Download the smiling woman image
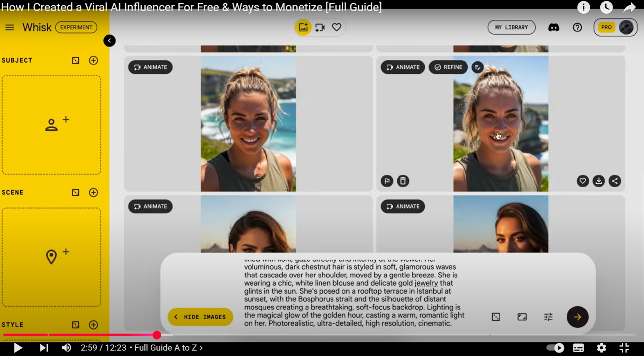 click(599, 181)
